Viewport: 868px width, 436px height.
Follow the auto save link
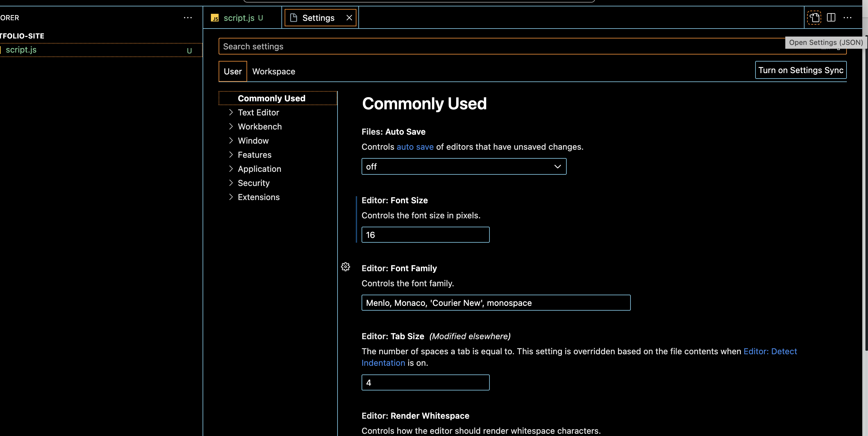[x=415, y=147]
